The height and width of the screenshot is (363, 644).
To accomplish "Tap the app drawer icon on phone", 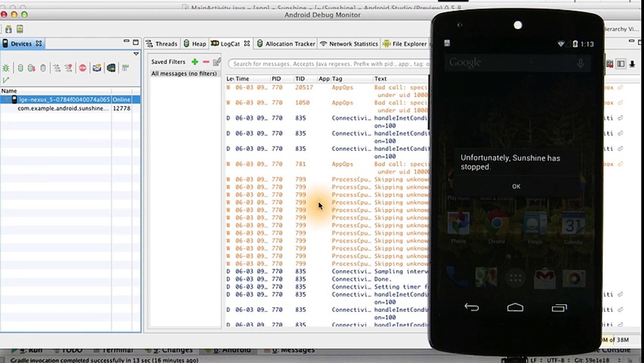I will pos(516,278).
